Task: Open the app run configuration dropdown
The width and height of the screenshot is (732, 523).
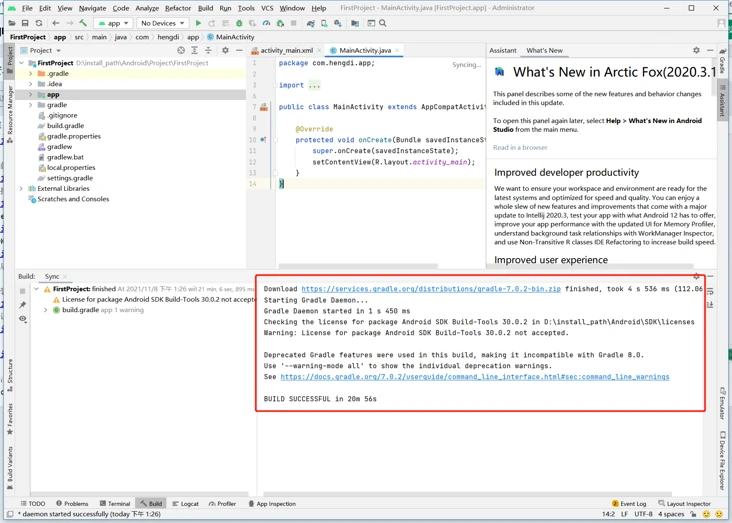Action: click(x=113, y=23)
